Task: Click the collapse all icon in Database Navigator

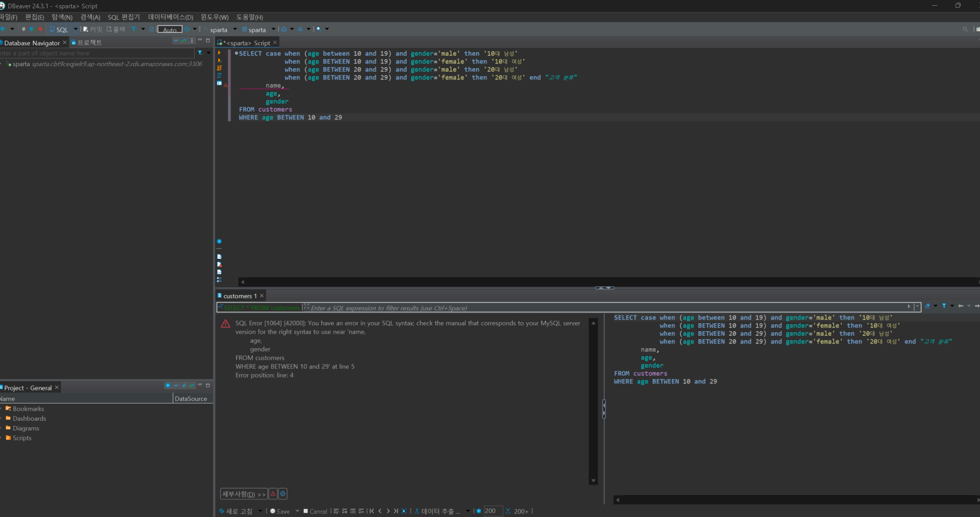Action: [176, 40]
